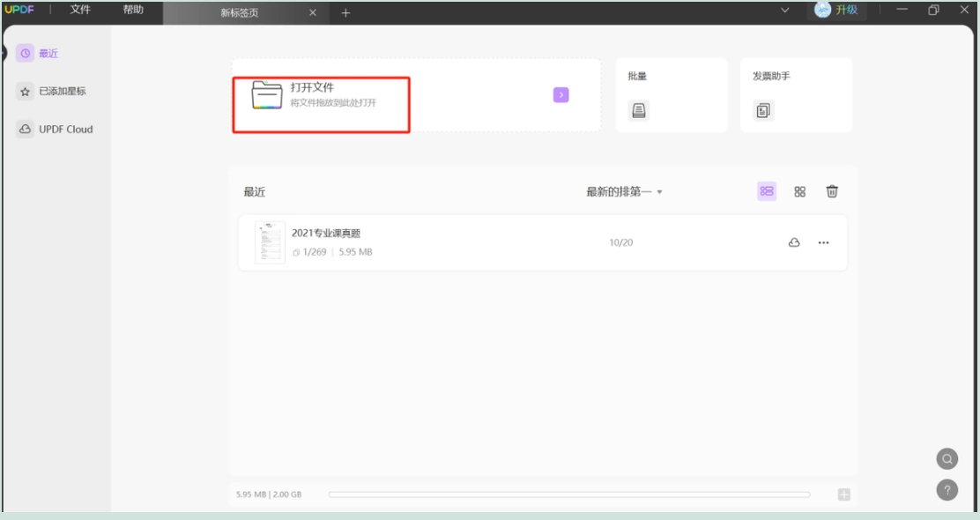Open more options for 2021专业课真题

823,242
